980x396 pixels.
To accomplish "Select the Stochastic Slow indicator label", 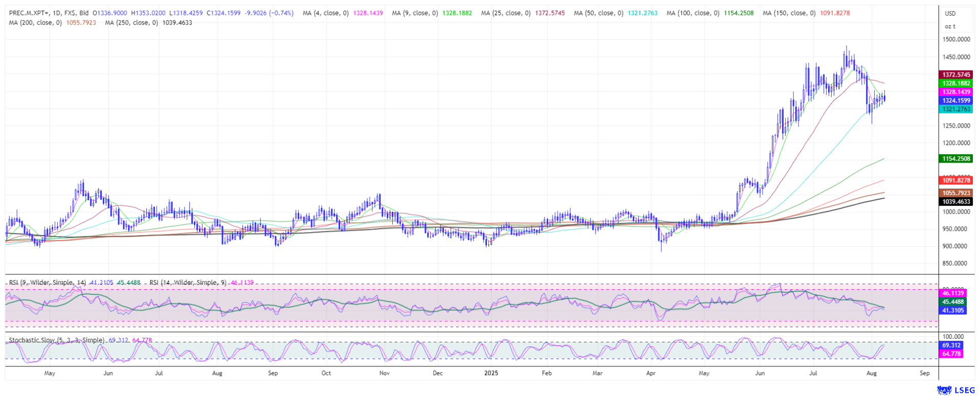I will [57, 340].
